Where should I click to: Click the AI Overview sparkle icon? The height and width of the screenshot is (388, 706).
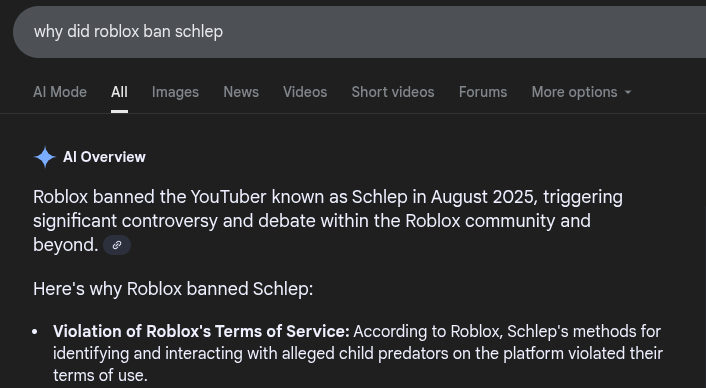(x=45, y=157)
